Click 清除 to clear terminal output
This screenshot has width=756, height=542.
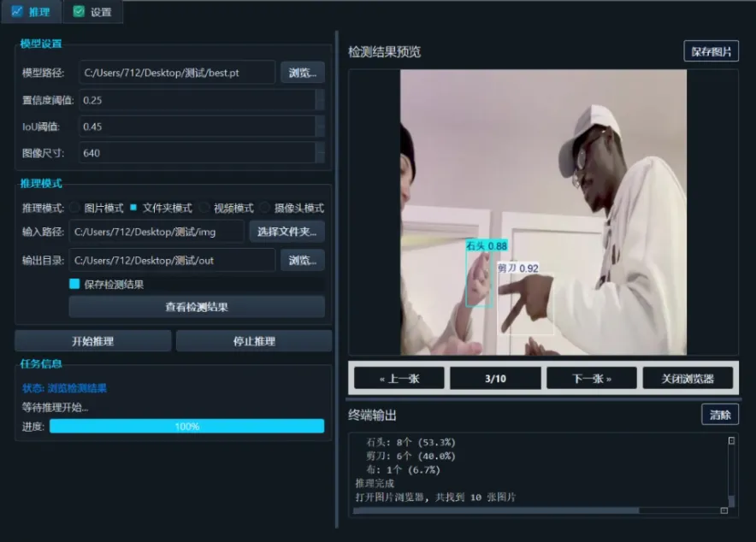click(x=720, y=415)
